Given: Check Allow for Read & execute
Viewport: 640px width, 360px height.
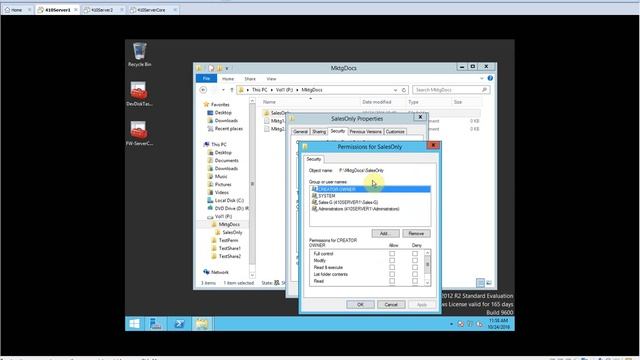Looking at the screenshot, I should (392, 267).
